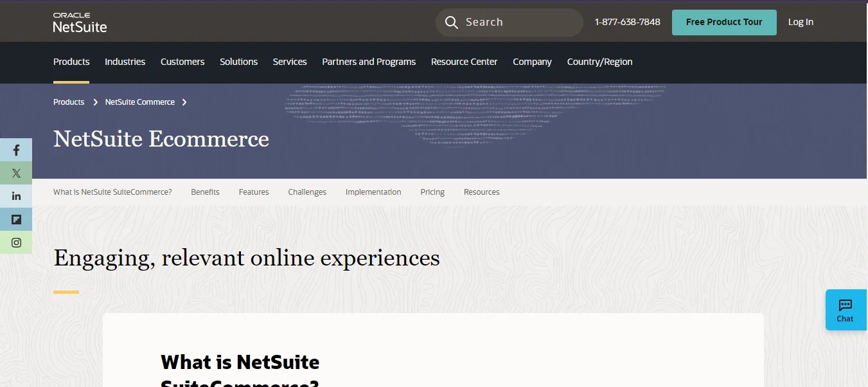The image size is (868, 387).
Task: Click heading Engaging, relevant online experiences
Action: [247, 258]
